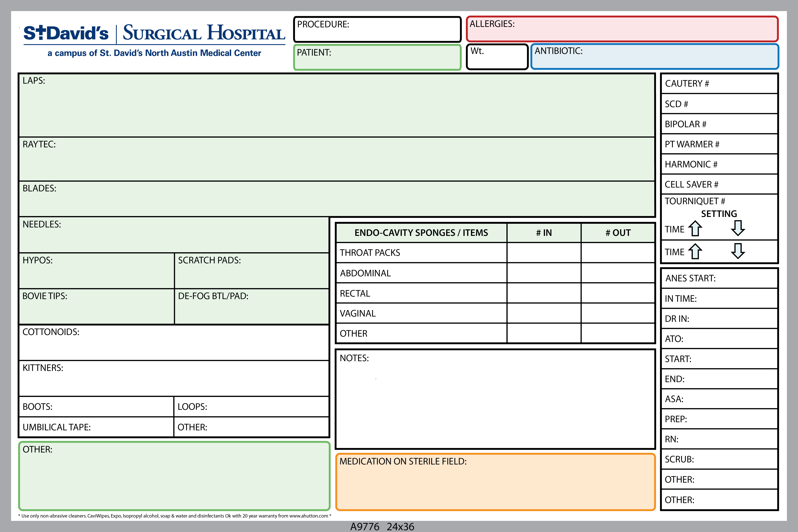
Task: Click the down arrow under the SETTING heading
Action: tap(738, 228)
